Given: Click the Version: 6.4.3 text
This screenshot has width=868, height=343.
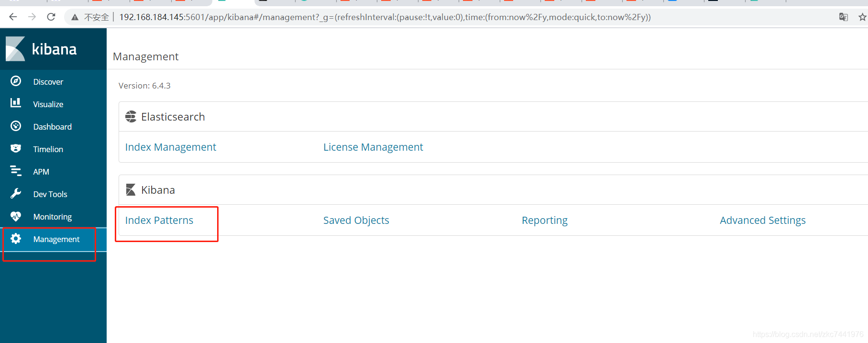Looking at the screenshot, I should (x=144, y=86).
